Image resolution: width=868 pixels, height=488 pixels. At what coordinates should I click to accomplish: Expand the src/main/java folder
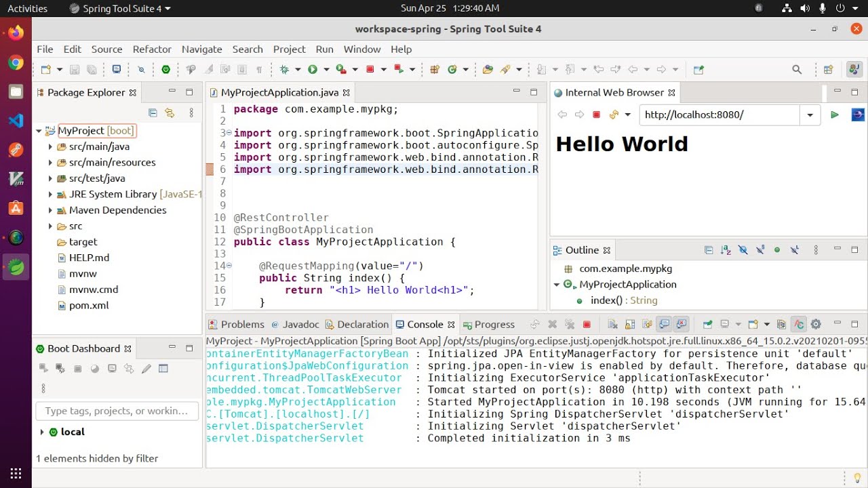50,146
